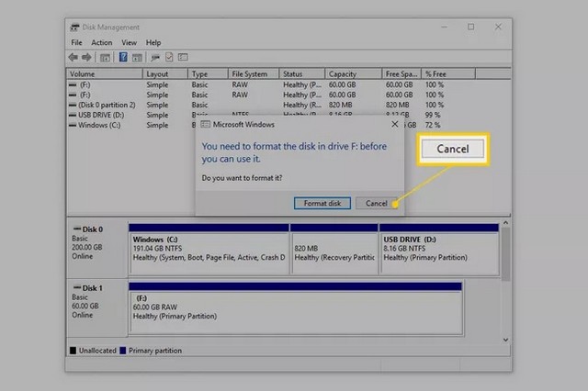
Task: Click the 72 % free value
Action: (433, 125)
